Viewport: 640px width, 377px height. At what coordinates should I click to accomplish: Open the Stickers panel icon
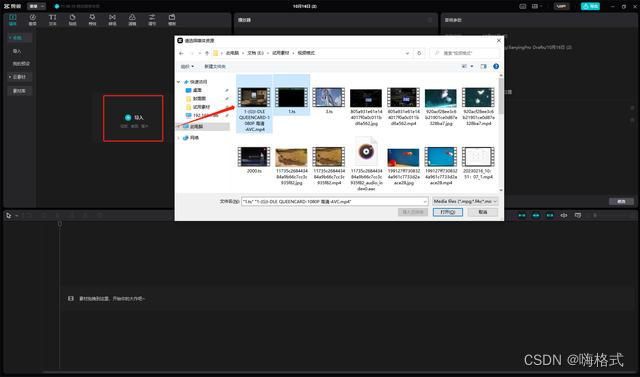tap(72, 20)
